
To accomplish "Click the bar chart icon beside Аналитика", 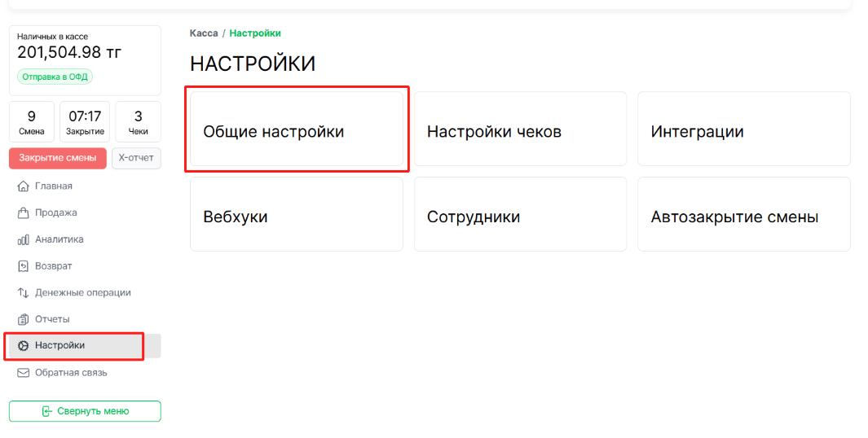I will point(24,239).
